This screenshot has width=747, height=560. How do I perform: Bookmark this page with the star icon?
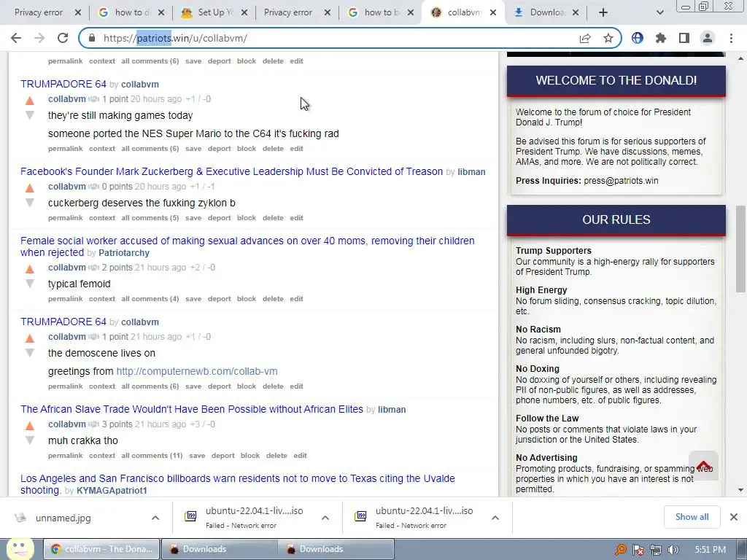click(608, 38)
